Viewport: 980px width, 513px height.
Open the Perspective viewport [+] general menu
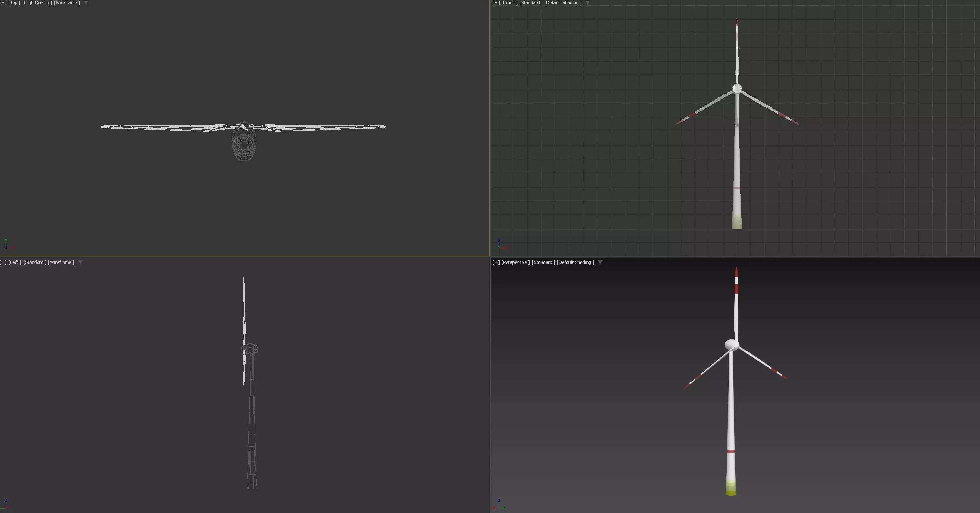[496, 262]
